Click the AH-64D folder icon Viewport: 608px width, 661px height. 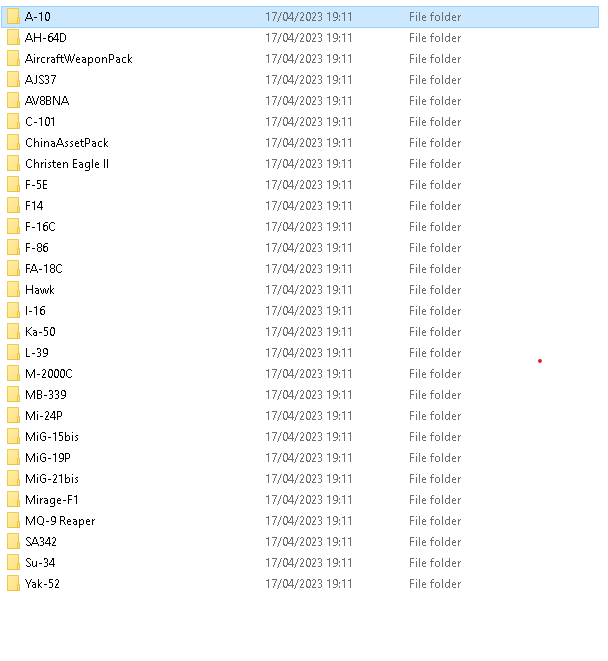(x=13, y=38)
